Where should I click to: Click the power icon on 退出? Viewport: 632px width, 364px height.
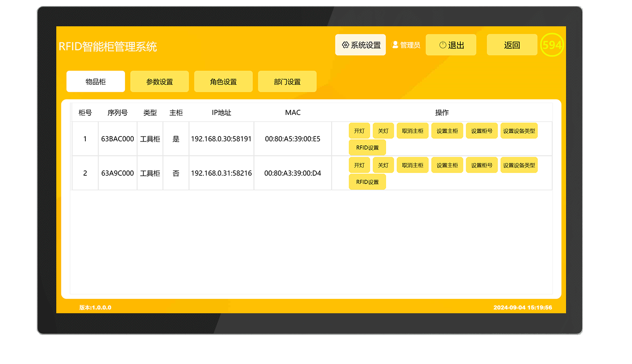coord(442,45)
